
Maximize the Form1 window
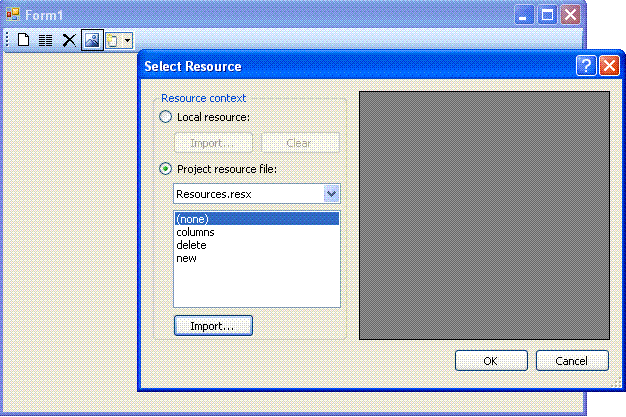tap(547, 15)
